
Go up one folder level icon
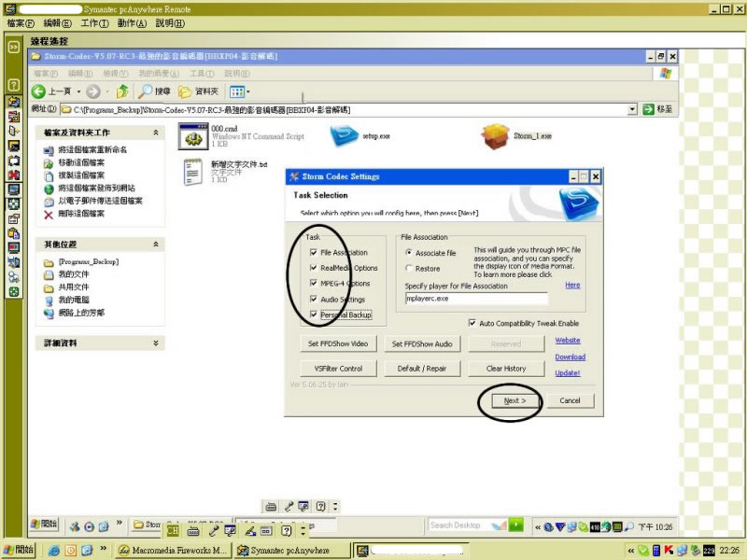coord(122,91)
